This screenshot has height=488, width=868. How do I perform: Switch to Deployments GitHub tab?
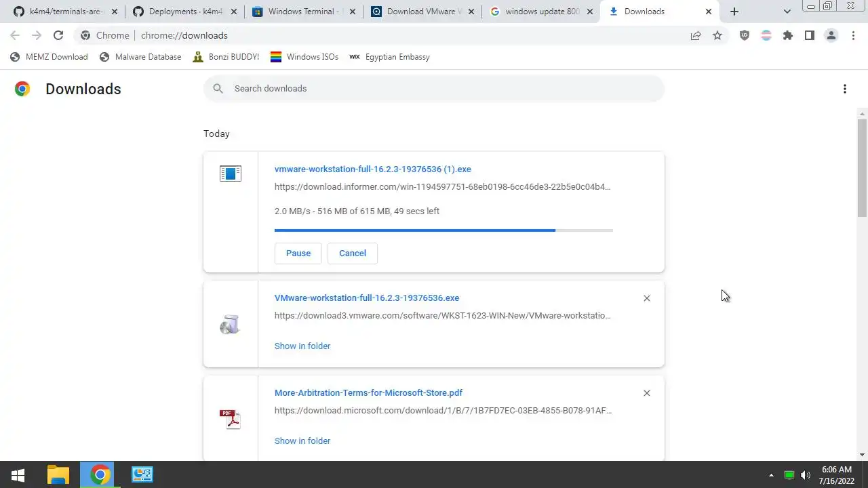point(185,12)
